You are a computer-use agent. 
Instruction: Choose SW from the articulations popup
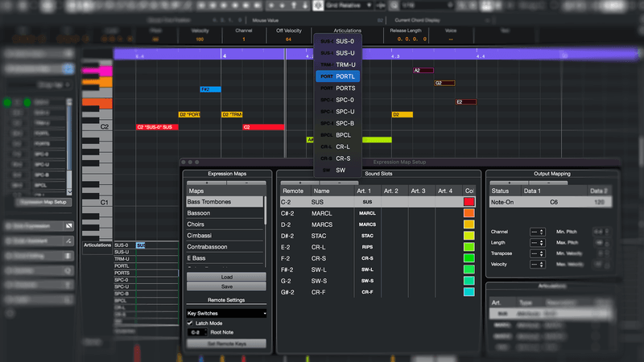(337, 170)
